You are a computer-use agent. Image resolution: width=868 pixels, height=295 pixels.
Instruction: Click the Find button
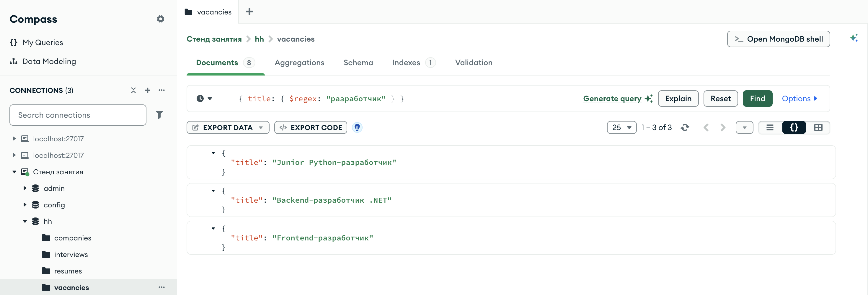click(x=758, y=99)
